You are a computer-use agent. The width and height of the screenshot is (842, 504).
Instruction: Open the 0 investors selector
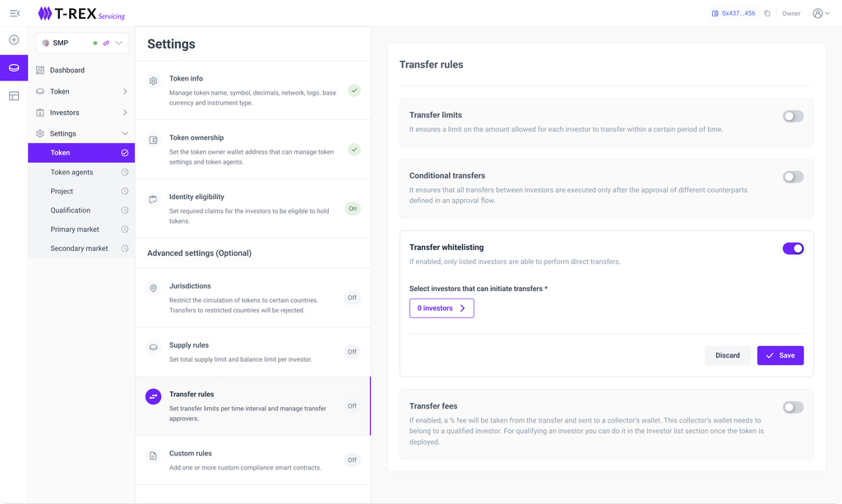(442, 308)
